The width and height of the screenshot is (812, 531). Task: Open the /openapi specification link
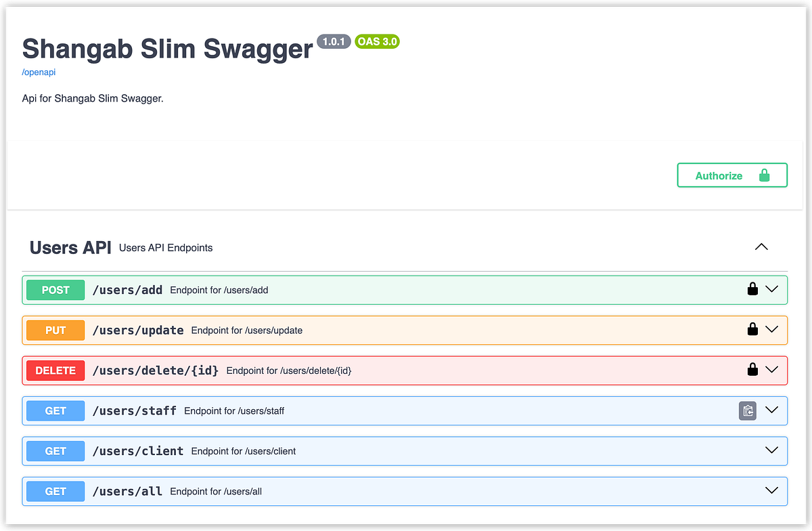pyautogui.click(x=39, y=72)
